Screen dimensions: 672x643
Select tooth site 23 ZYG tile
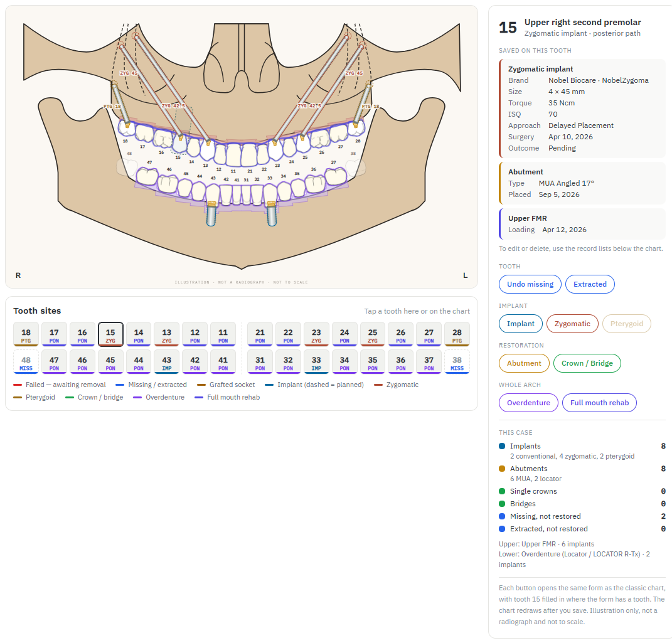316,334
